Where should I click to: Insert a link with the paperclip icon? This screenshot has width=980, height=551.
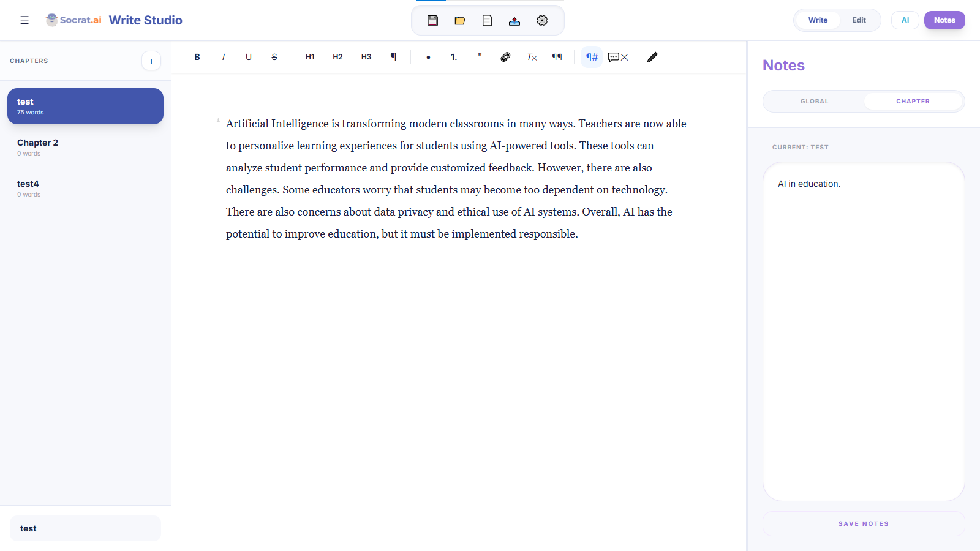[x=505, y=57]
